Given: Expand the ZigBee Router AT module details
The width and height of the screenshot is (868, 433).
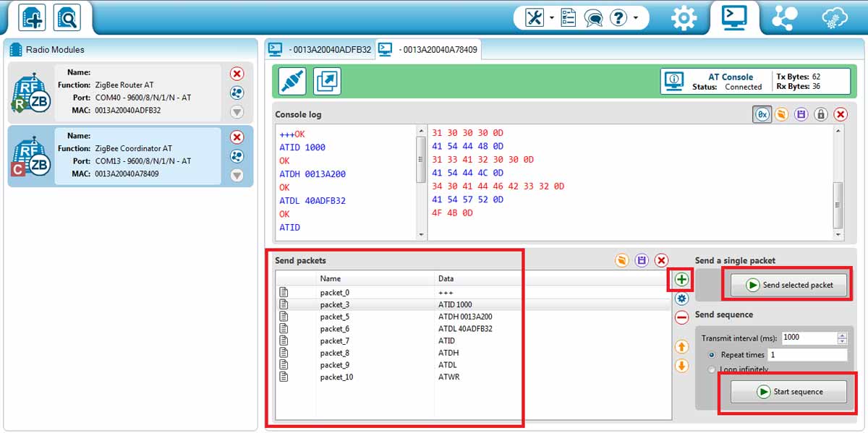Looking at the screenshot, I should [237, 112].
